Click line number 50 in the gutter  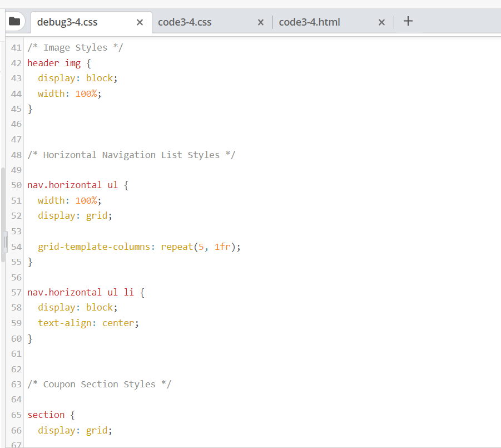(x=16, y=185)
